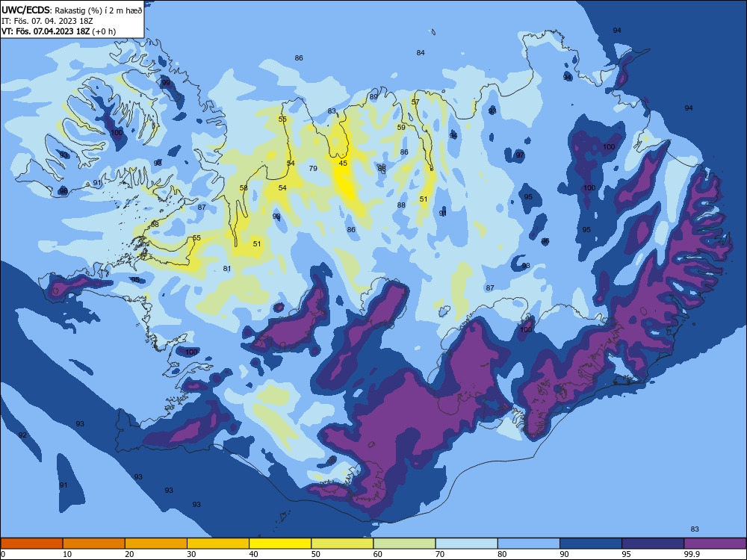Click the '99' value in the Westfjords

point(166,82)
